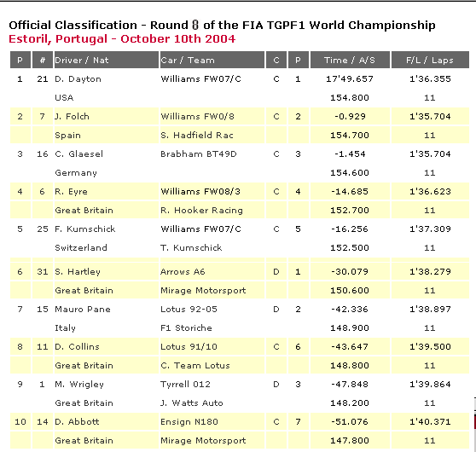Click Arrows A6 car entry
The image size is (476, 452).
183,271
